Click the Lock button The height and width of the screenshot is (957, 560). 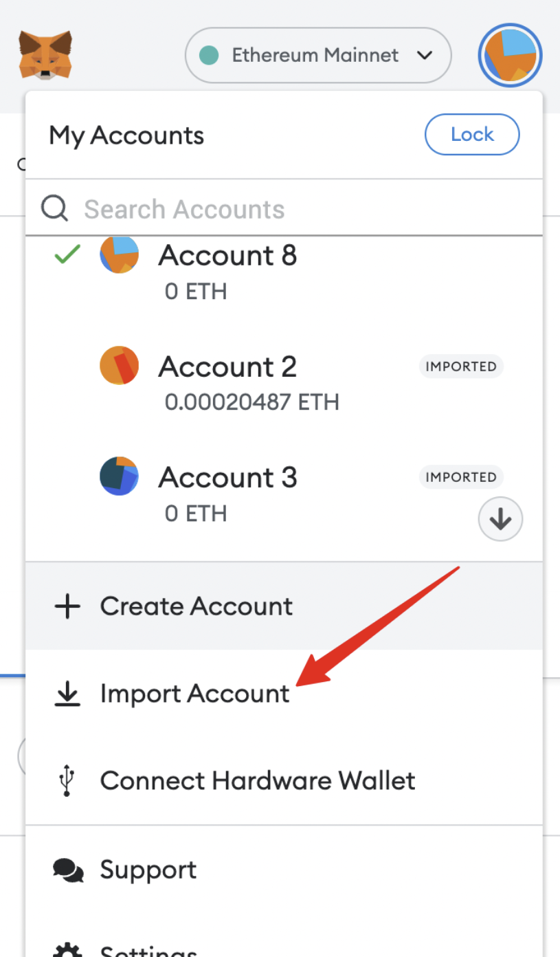(472, 134)
